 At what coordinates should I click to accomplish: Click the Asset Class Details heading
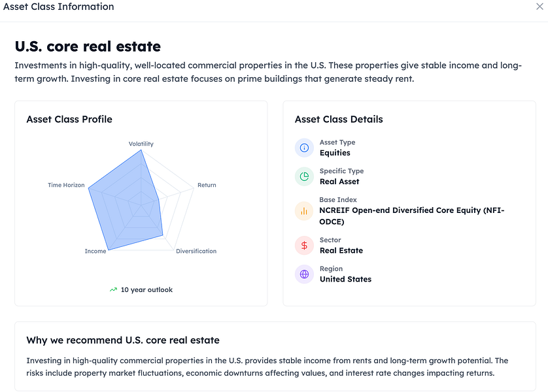point(339,119)
